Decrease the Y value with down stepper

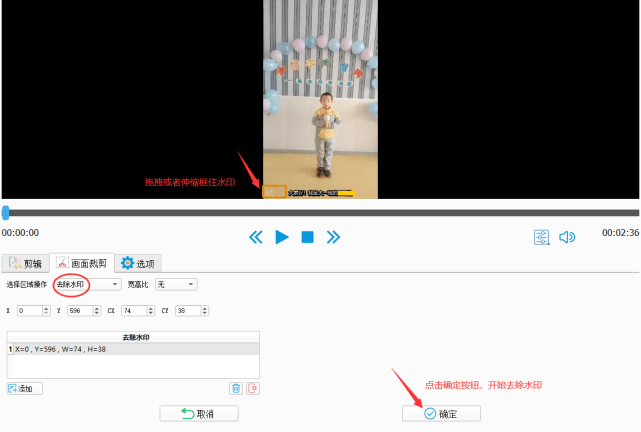click(97, 313)
